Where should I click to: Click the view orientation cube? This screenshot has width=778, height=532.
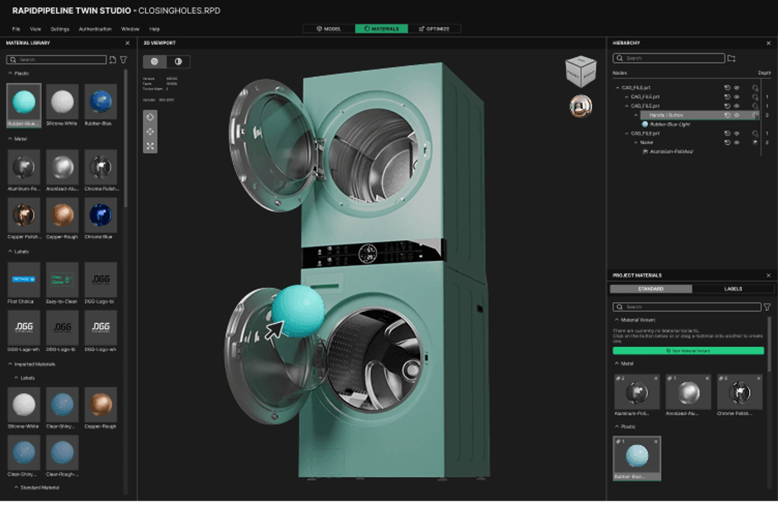coord(580,72)
